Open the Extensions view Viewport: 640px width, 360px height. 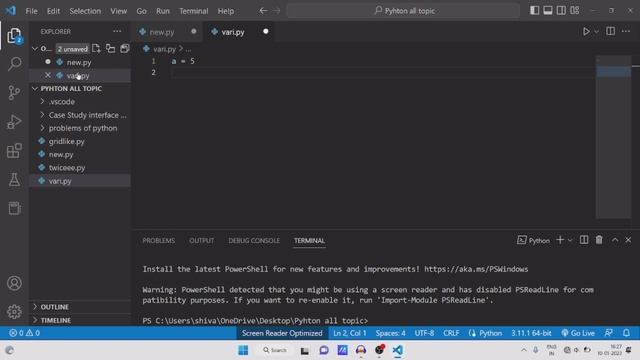(x=14, y=151)
